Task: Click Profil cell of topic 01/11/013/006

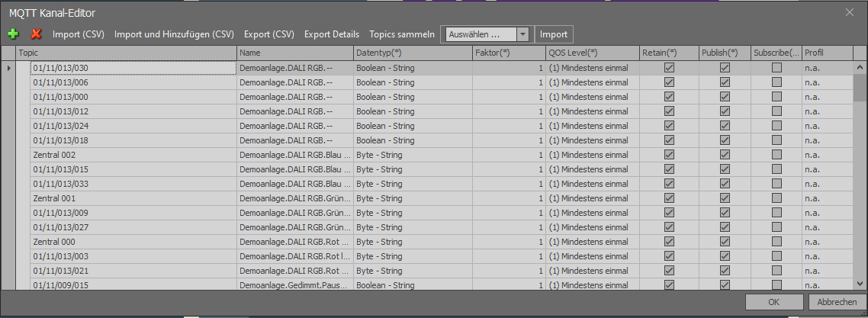Action: pyautogui.click(x=828, y=82)
